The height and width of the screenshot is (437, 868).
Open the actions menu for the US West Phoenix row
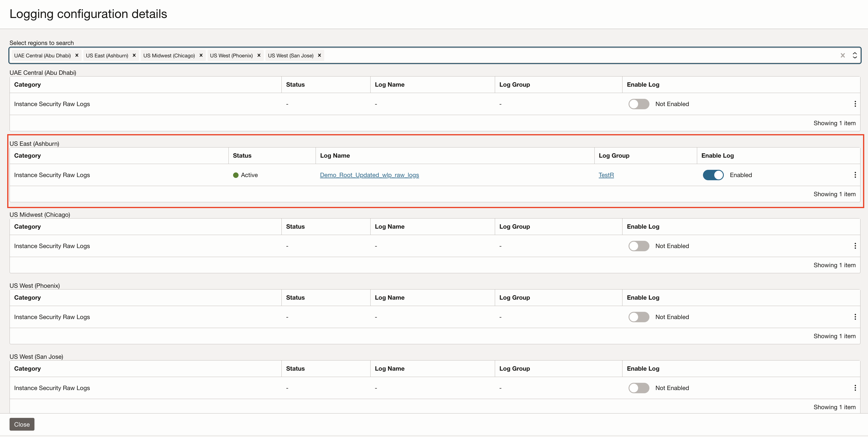pyautogui.click(x=855, y=317)
